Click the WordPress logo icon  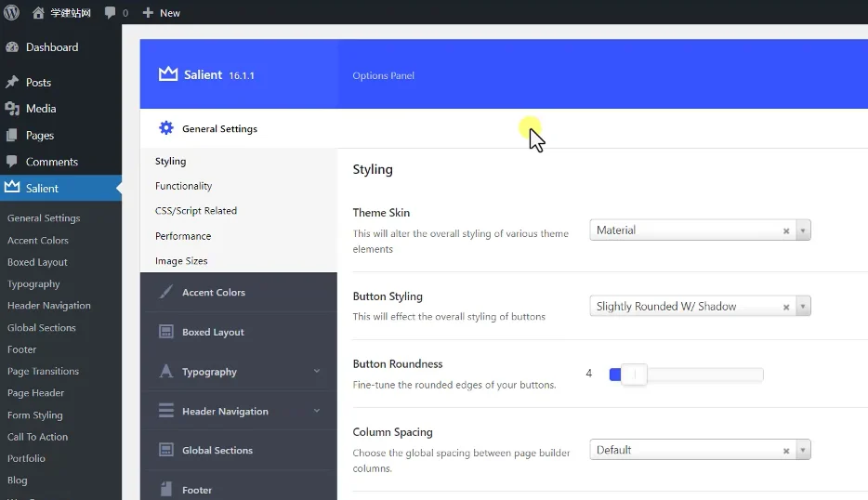pyautogui.click(x=11, y=12)
